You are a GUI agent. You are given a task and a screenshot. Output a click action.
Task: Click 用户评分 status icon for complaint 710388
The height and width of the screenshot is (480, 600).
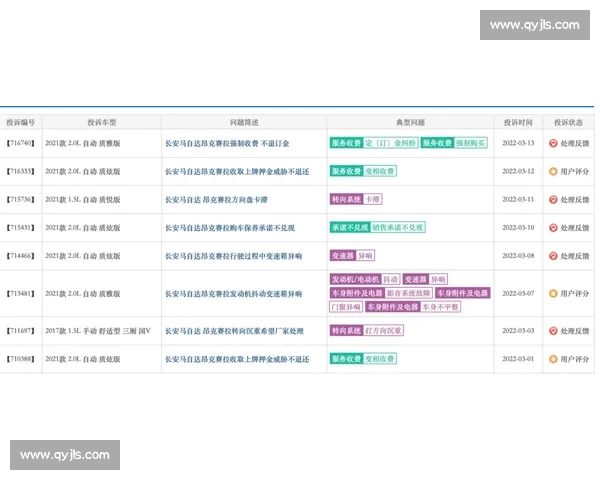[553, 358]
